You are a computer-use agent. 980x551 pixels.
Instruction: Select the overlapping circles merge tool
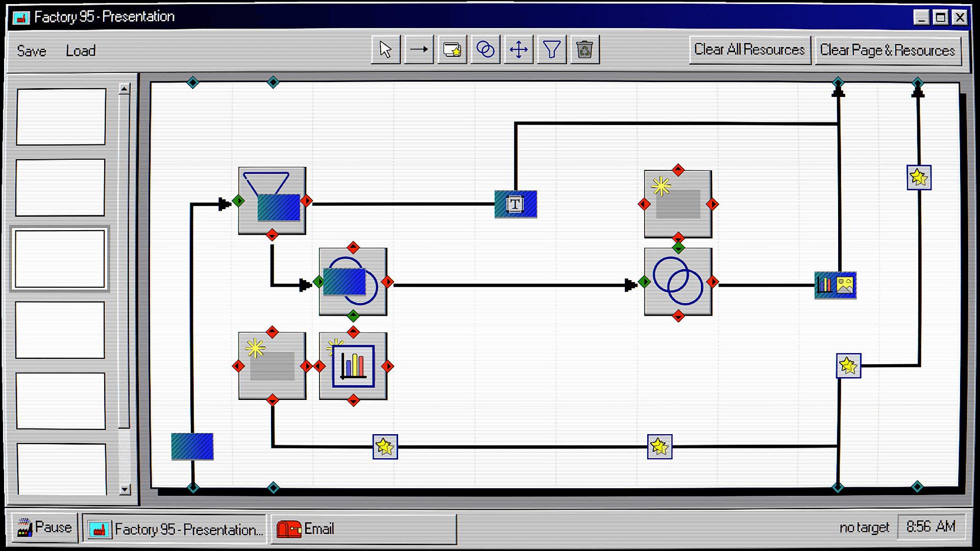485,50
